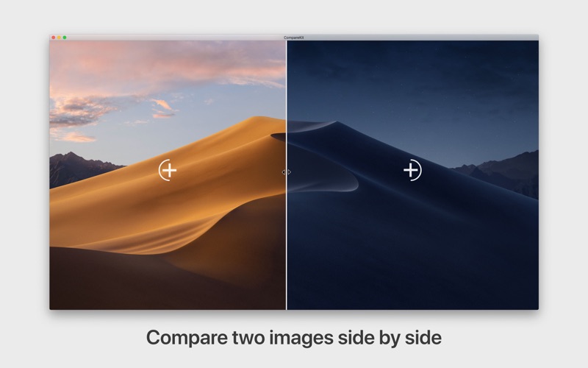Click the caption 'Compare two images side by side'
Viewport: 588px width, 368px height.
pos(293,337)
